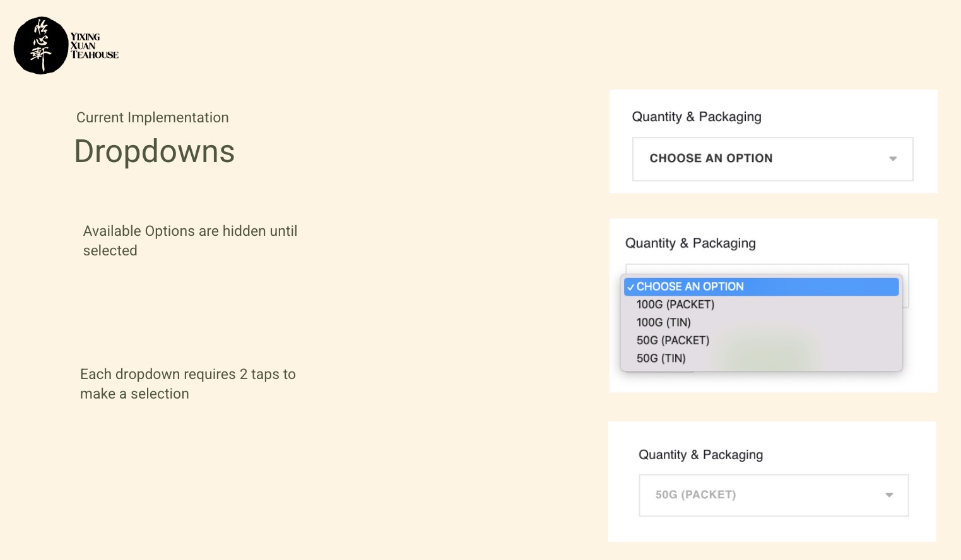Open the 'CHOOSE AN OPTION' dropdown
Screen dimensions: 961x560
click(773, 159)
